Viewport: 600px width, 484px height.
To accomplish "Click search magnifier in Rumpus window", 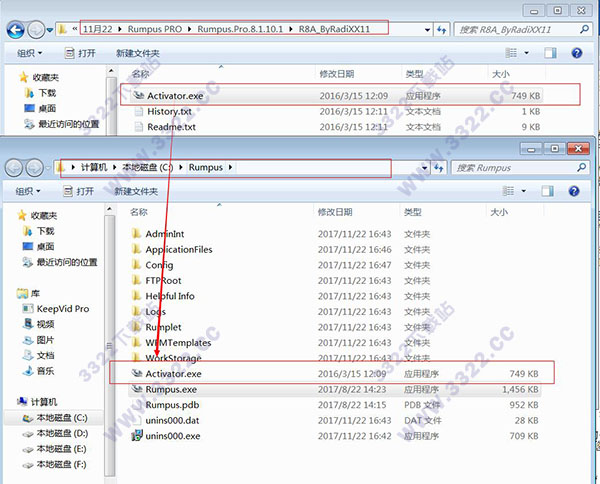I will [x=582, y=167].
